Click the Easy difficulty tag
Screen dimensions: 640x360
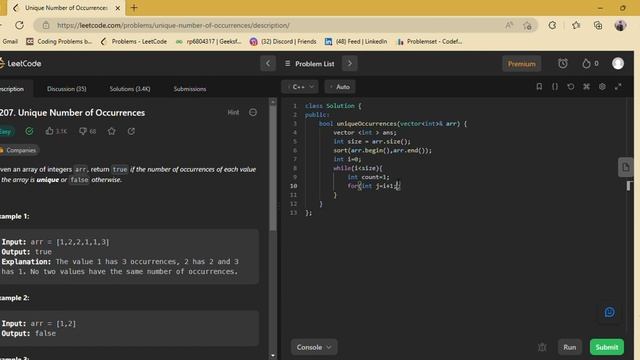click(x=6, y=131)
